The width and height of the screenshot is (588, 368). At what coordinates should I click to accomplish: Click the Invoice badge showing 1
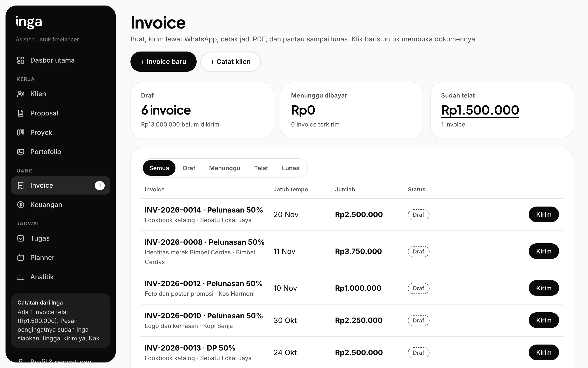click(100, 185)
